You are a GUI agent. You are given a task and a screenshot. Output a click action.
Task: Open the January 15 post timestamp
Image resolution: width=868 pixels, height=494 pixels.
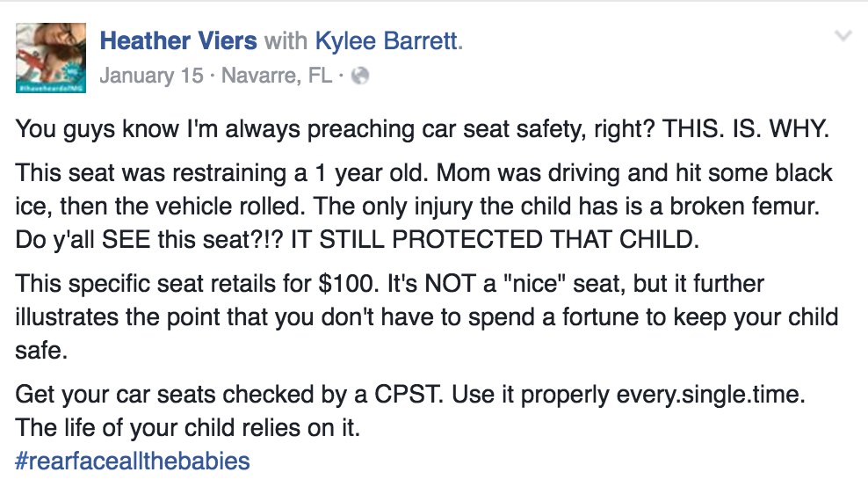tap(153, 76)
